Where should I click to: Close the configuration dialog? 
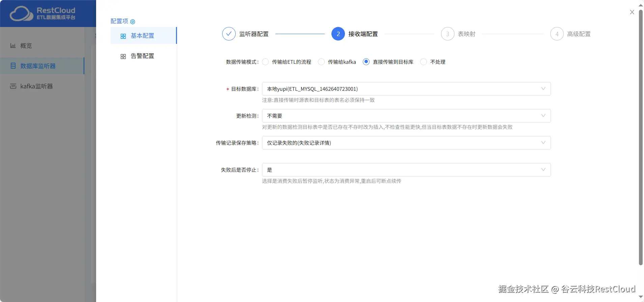(632, 12)
